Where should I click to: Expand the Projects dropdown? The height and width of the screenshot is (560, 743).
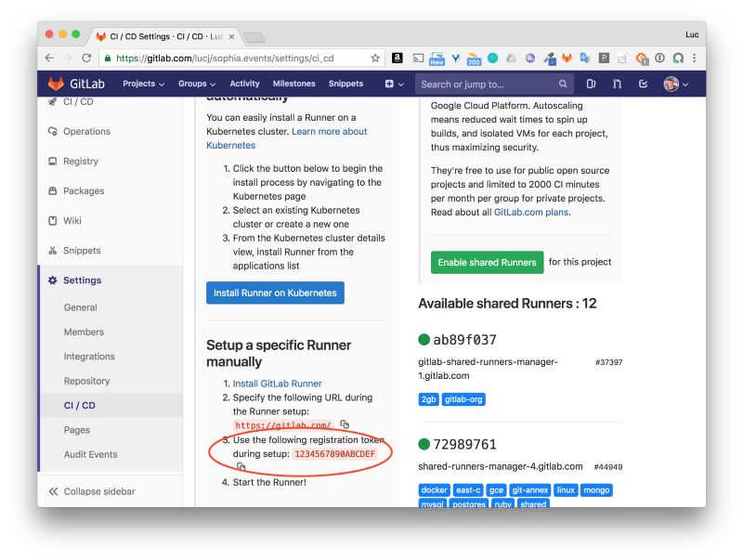point(143,84)
